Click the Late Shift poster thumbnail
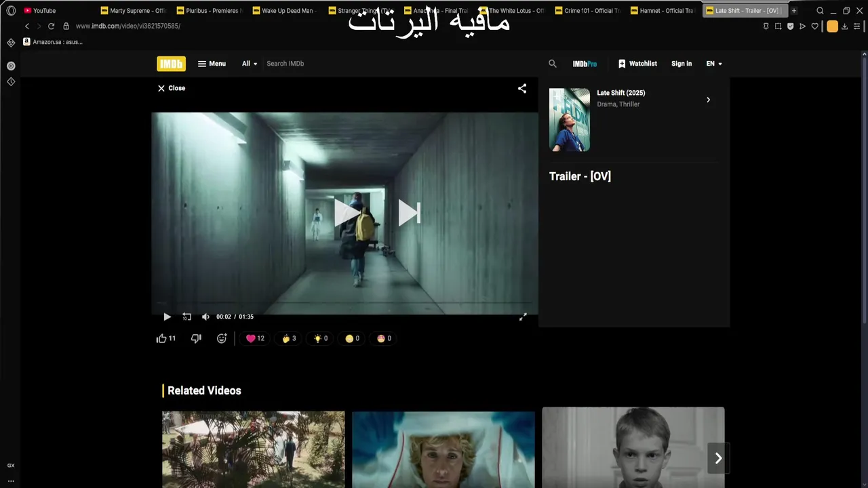 pyautogui.click(x=570, y=119)
